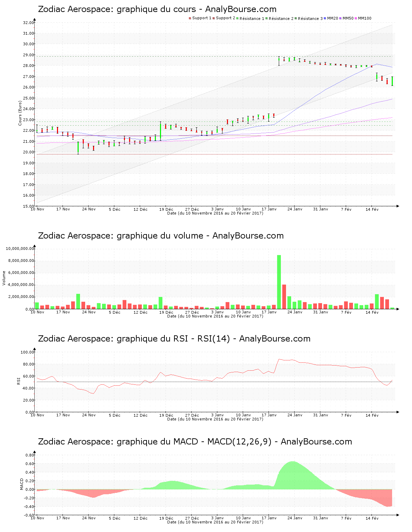Screen dimensions: 412x532
Task: Click the 32.00 price axis value
Action: (28, 23)
